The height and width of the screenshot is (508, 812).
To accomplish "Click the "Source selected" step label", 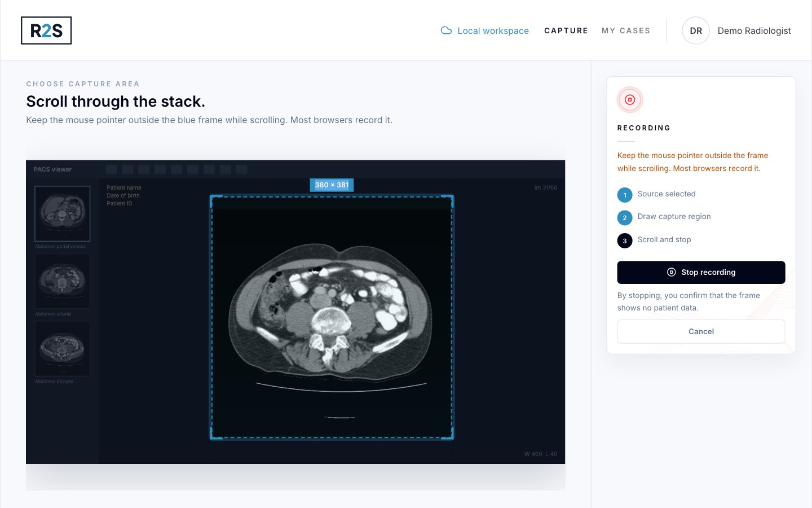I will coord(667,194).
